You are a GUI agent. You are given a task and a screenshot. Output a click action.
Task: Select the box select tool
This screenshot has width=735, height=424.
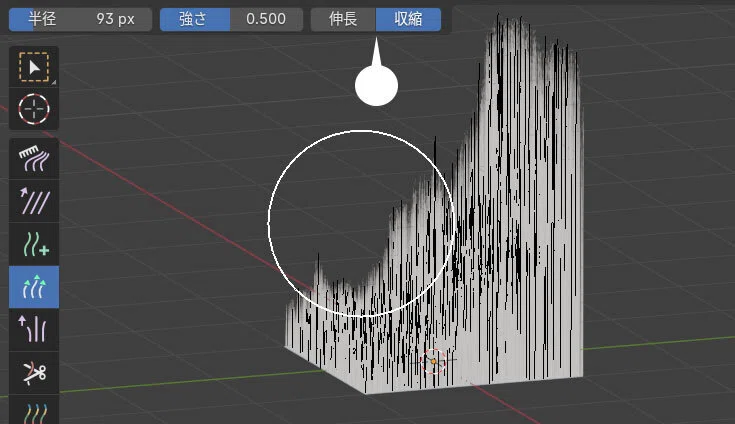pos(34,67)
